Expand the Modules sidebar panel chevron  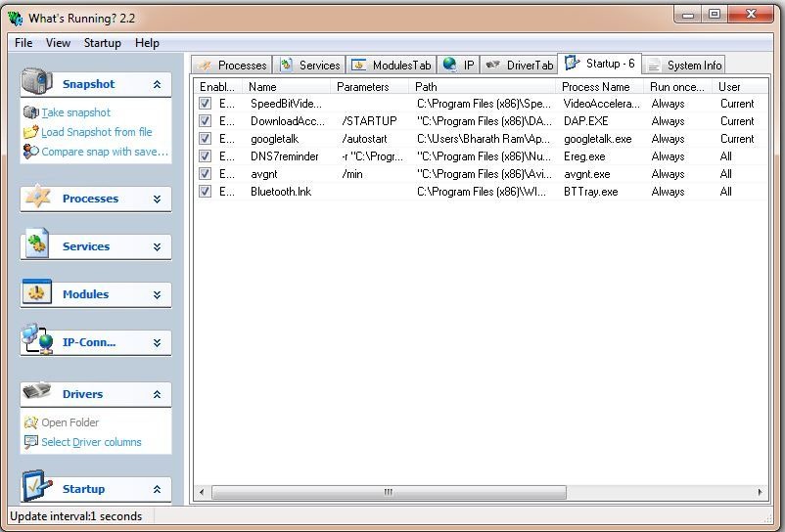(157, 294)
